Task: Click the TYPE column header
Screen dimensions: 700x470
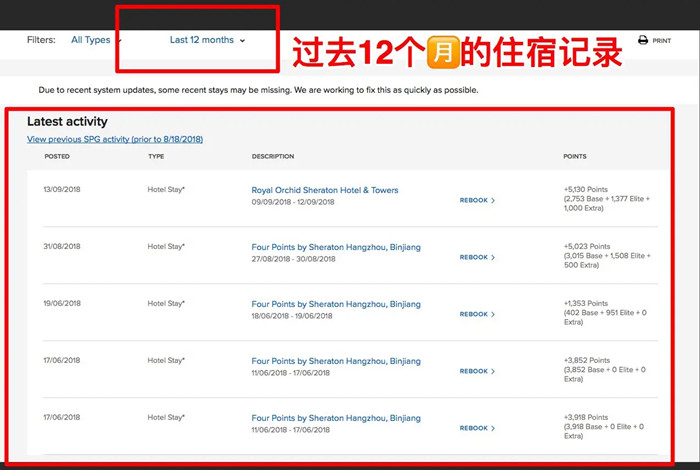Action: [156, 156]
